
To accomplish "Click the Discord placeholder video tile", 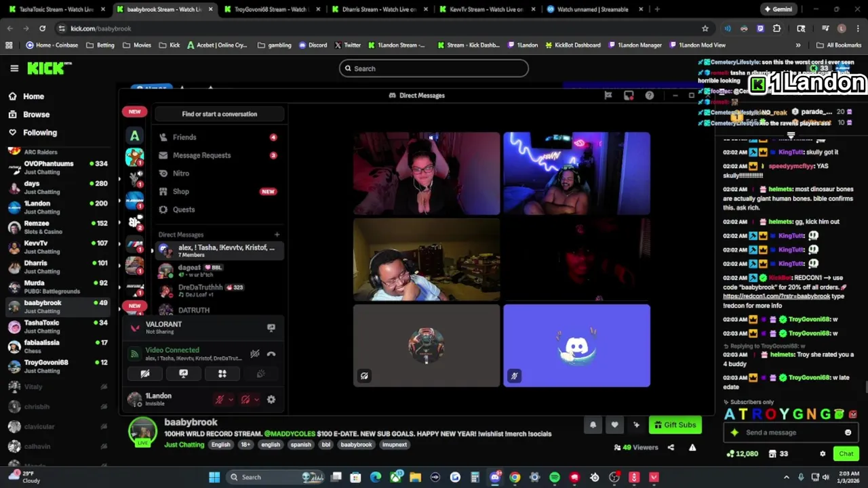I will [x=576, y=346].
